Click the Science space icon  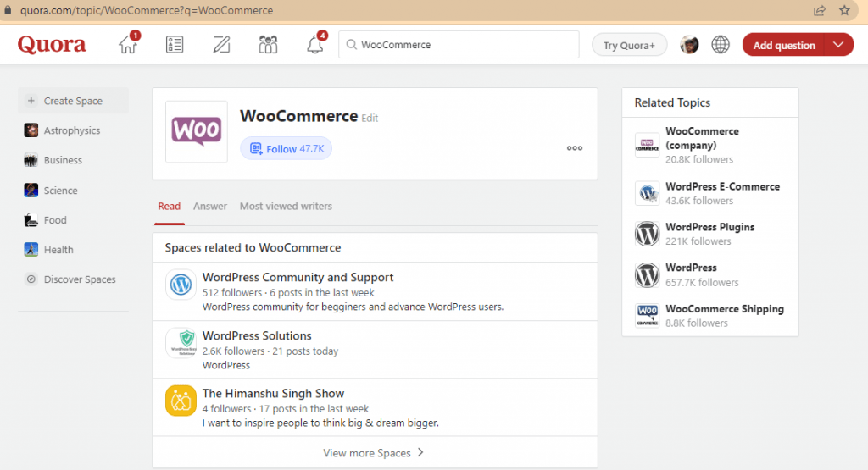tap(31, 191)
